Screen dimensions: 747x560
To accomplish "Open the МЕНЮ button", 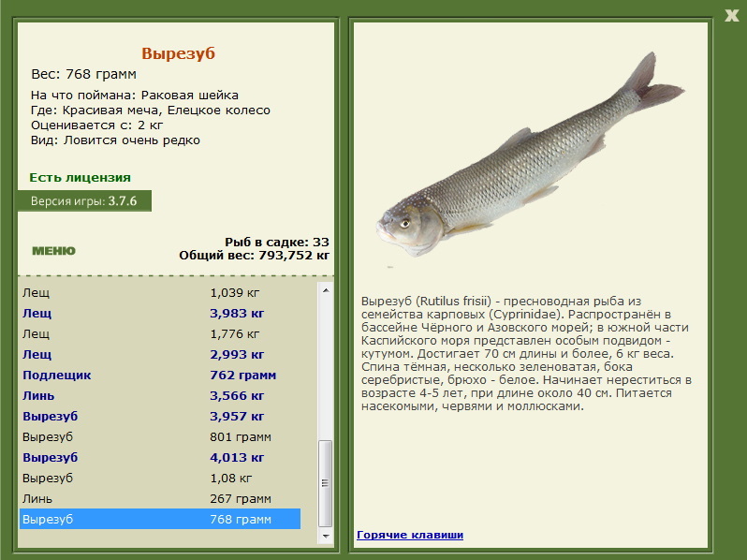I will (x=53, y=251).
